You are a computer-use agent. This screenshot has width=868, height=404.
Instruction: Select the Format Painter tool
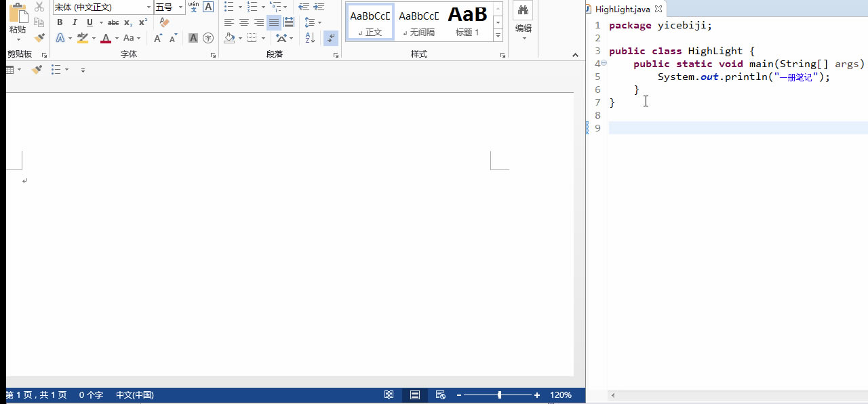[x=39, y=37]
